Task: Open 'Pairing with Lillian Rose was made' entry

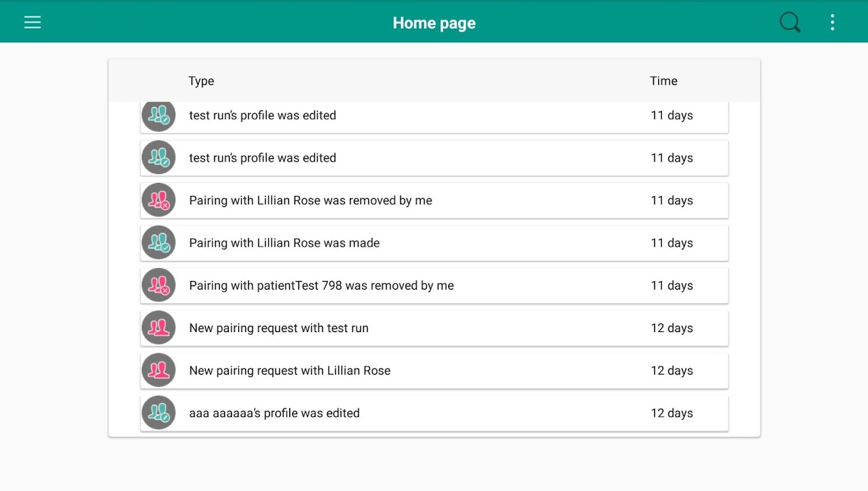Action: (x=284, y=243)
